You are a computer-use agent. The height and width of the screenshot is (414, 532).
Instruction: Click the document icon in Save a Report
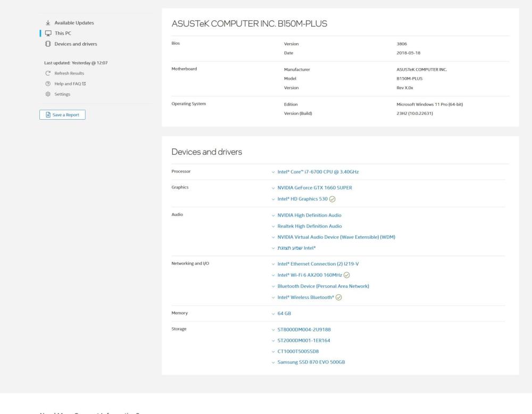[x=48, y=115]
